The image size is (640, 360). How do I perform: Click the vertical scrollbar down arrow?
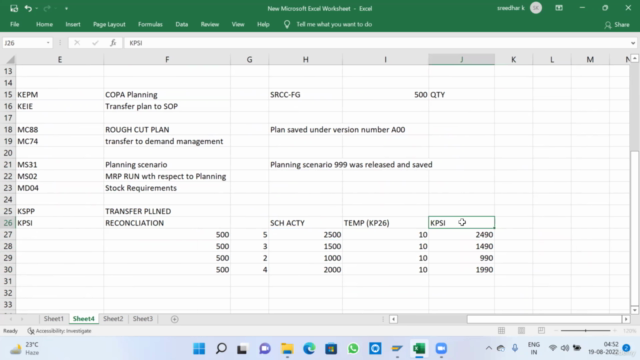(635, 310)
